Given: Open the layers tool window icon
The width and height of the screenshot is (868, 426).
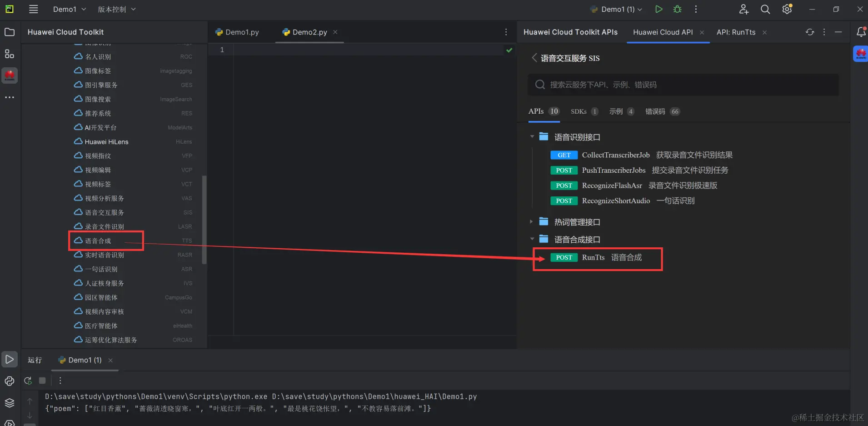Looking at the screenshot, I should [10, 403].
